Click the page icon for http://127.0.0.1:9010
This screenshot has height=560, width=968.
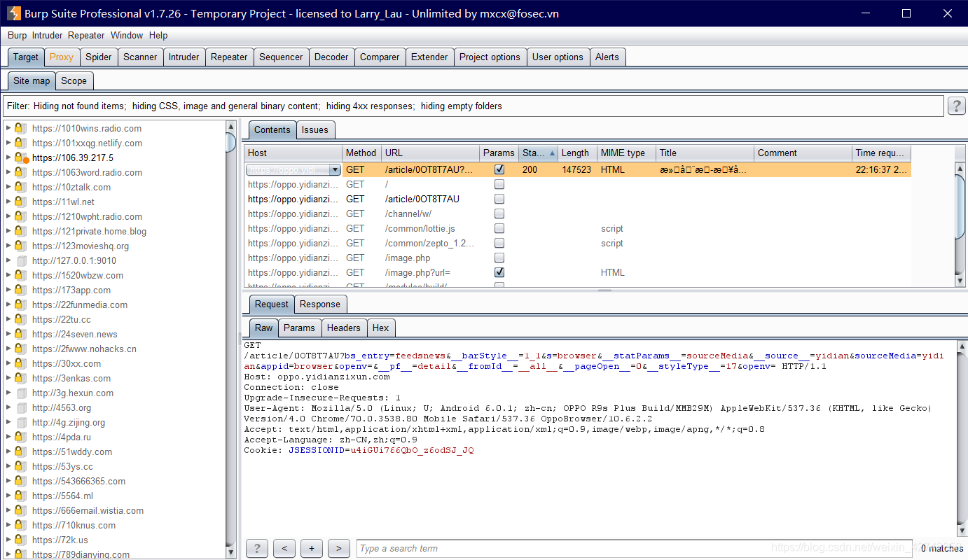pos(21,260)
